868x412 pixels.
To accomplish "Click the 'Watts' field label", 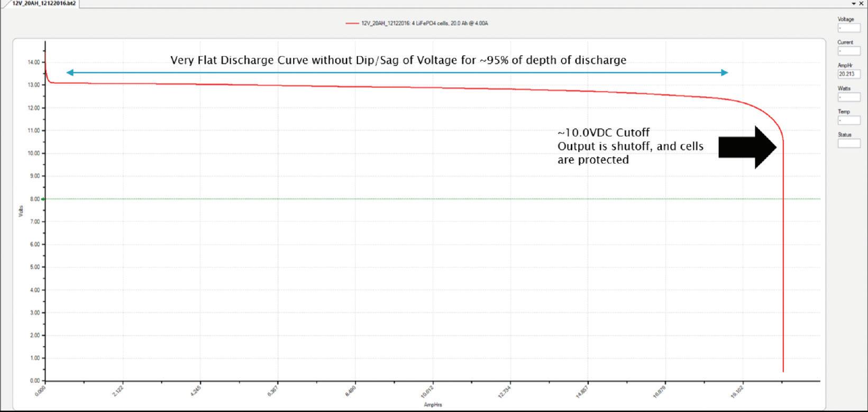I will coord(844,88).
